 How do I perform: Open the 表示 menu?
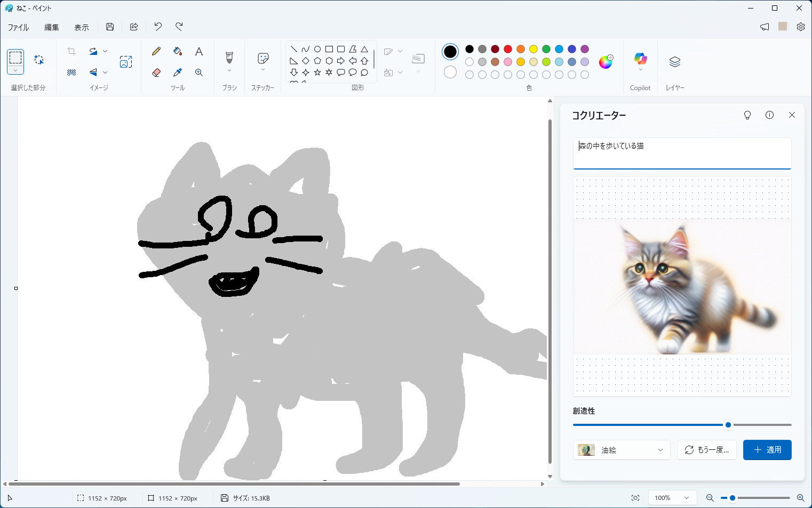[81, 27]
